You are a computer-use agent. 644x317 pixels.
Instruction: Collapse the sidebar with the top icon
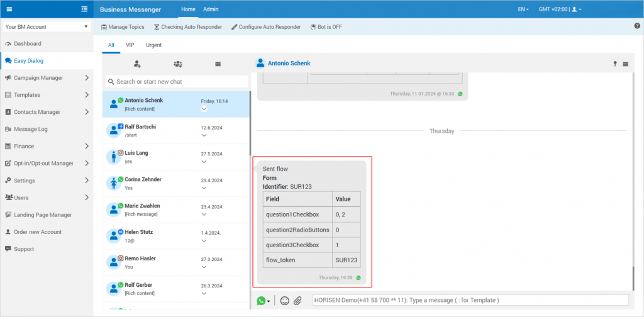[x=84, y=9]
